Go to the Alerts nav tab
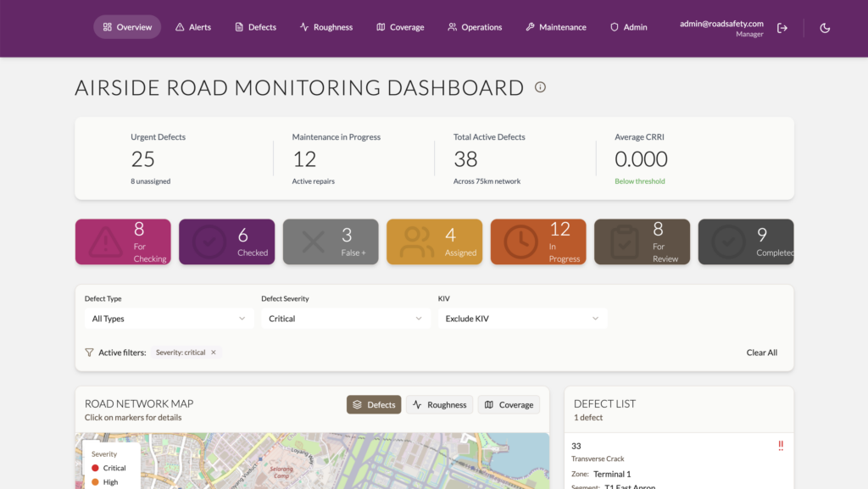The image size is (868, 489). point(193,27)
